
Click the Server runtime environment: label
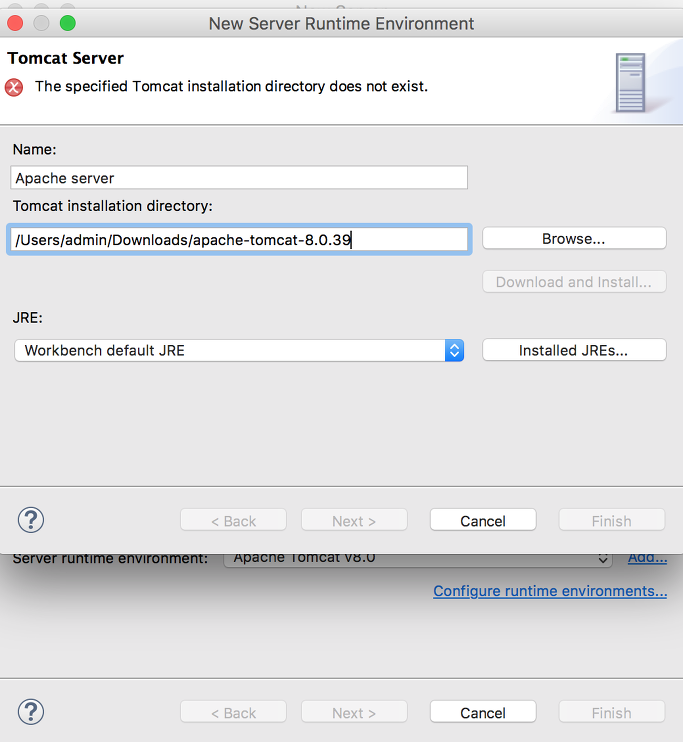click(x=110, y=558)
